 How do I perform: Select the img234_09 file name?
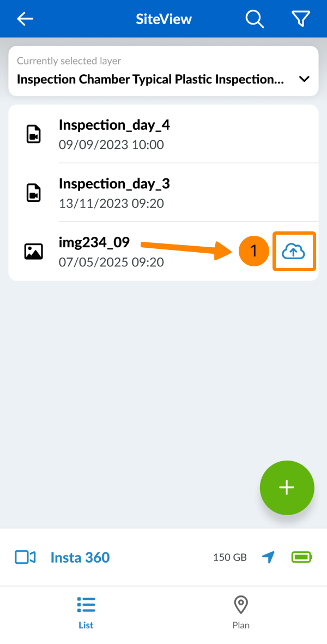94,242
